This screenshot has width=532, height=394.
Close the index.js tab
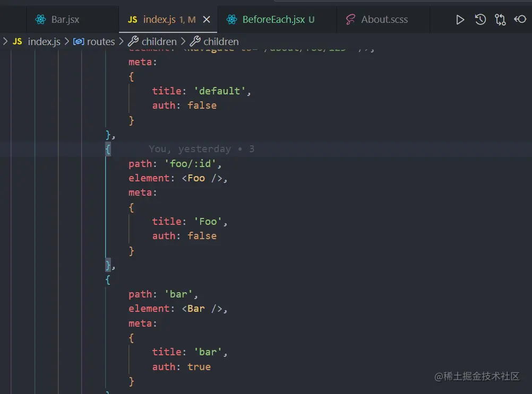207,20
